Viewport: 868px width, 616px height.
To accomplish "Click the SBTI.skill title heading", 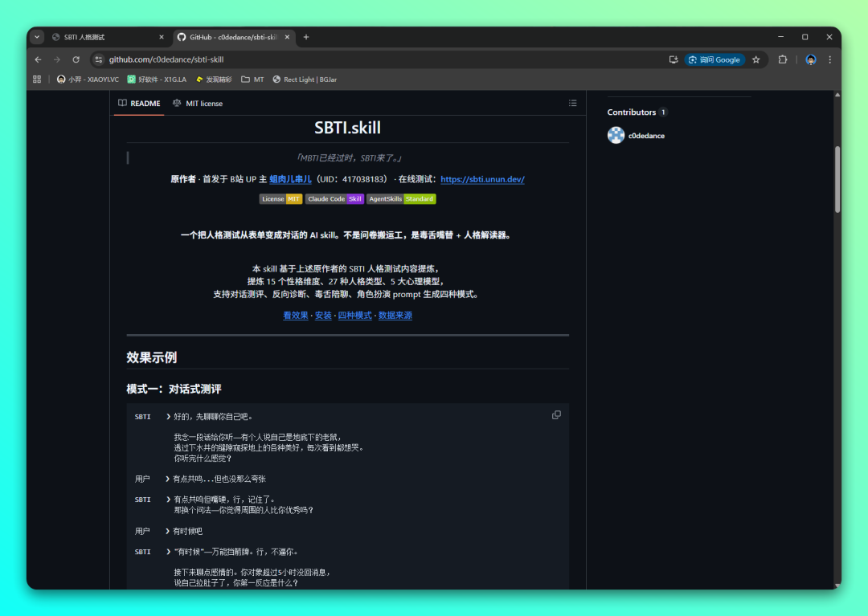I will (x=348, y=128).
